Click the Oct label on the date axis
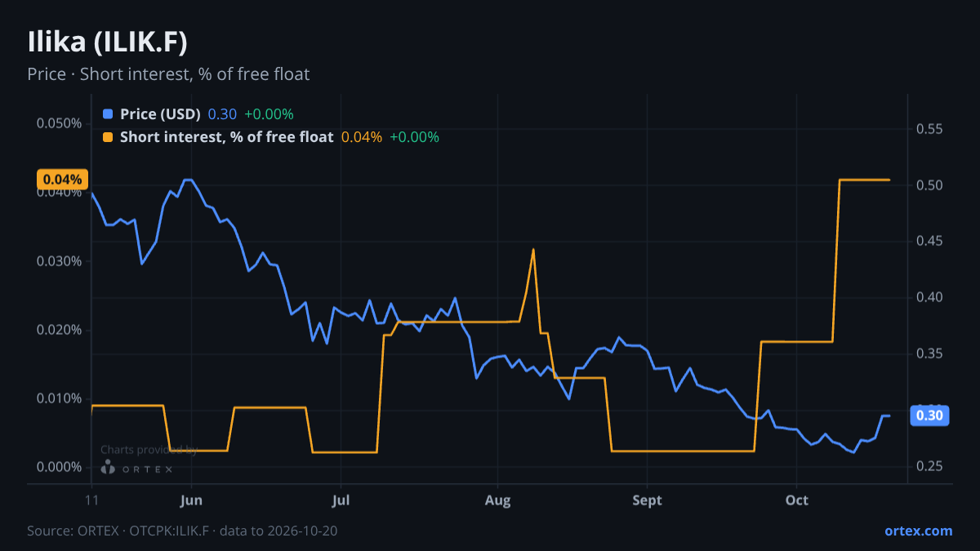 [796, 500]
